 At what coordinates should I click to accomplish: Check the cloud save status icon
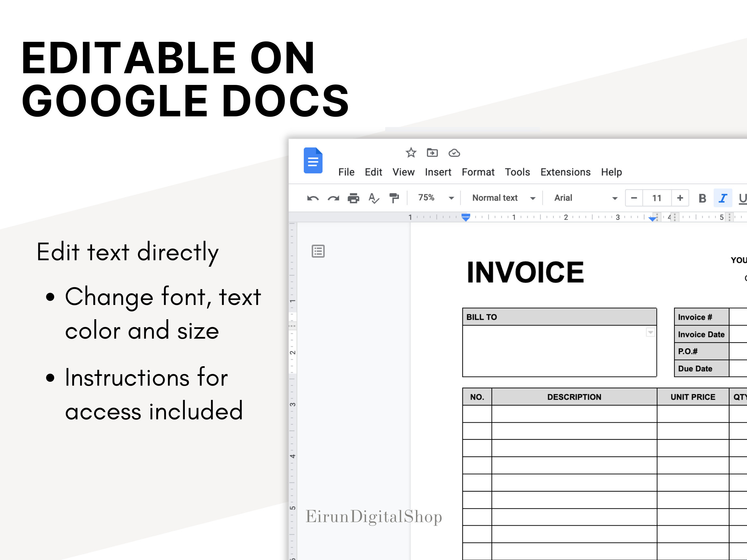pos(454,153)
